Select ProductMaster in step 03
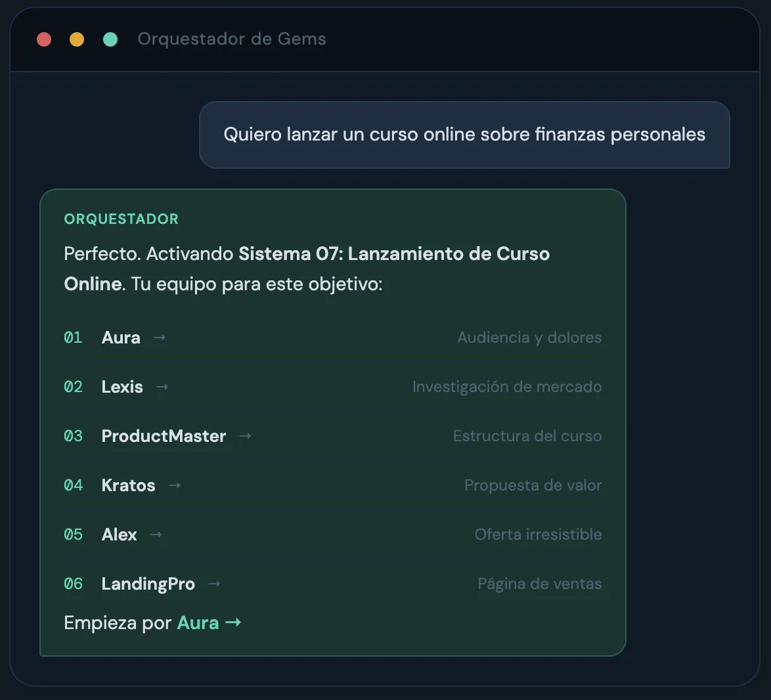 164,436
